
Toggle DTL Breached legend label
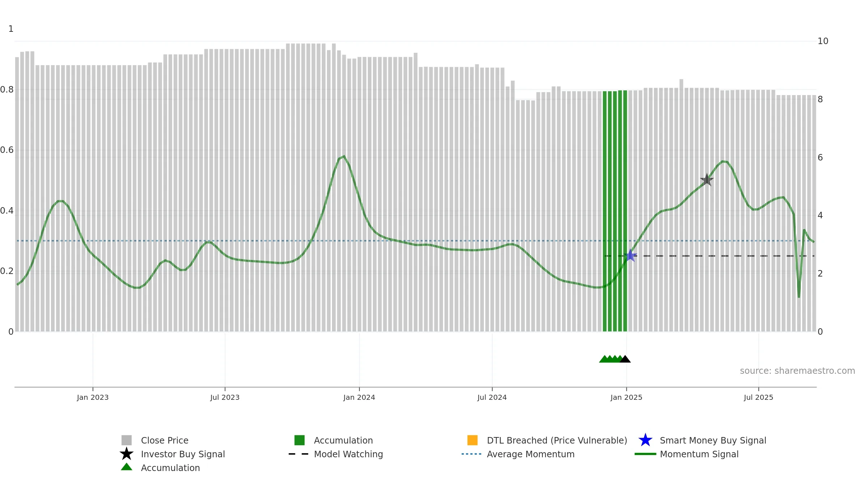pyautogui.click(x=557, y=440)
